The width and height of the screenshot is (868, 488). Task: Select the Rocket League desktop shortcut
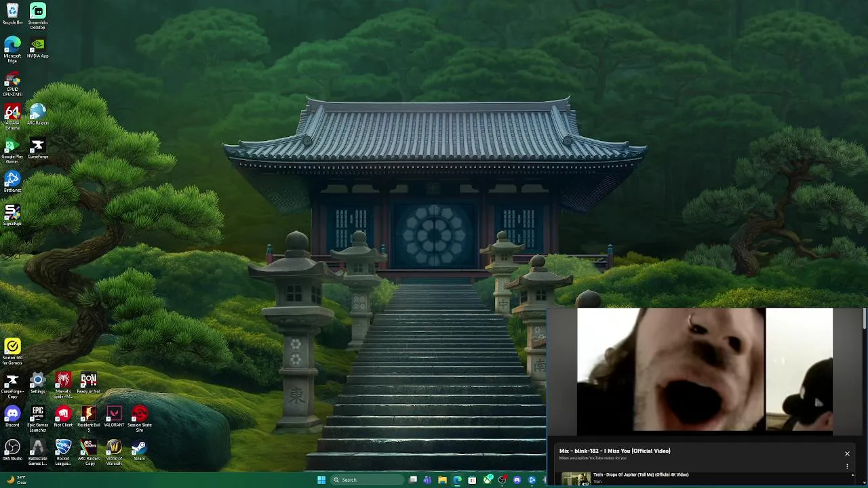click(x=63, y=453)
